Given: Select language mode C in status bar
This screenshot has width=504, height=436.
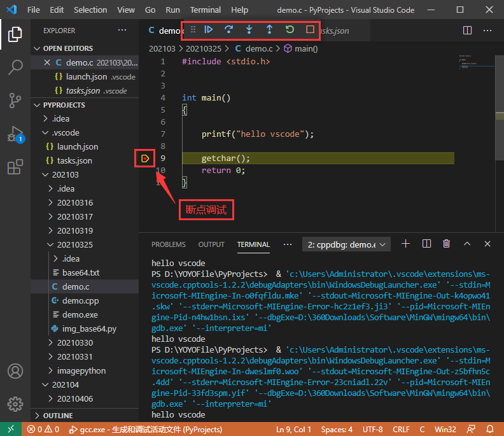Looking at the screenshot, I should [x=422, y=429].
